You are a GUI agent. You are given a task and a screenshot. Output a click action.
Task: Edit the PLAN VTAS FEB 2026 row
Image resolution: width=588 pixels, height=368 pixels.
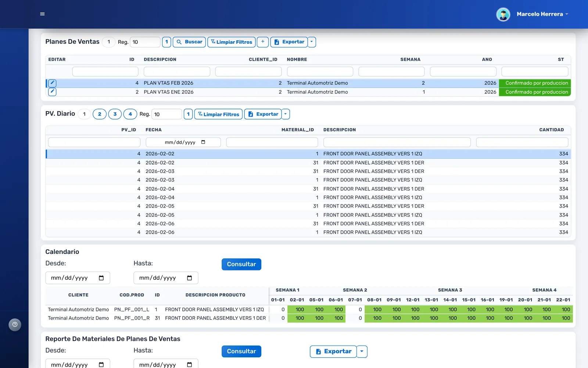point(52,83)
